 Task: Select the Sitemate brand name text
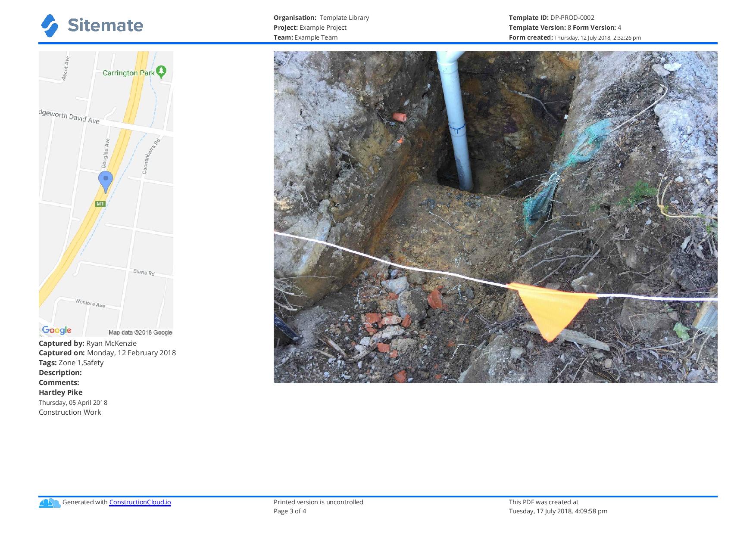[105, 25]
